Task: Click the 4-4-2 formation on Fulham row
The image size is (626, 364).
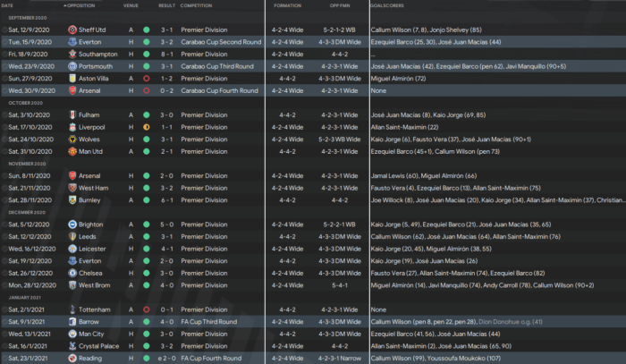Action: pyautogui.click(x=287, y=115)
